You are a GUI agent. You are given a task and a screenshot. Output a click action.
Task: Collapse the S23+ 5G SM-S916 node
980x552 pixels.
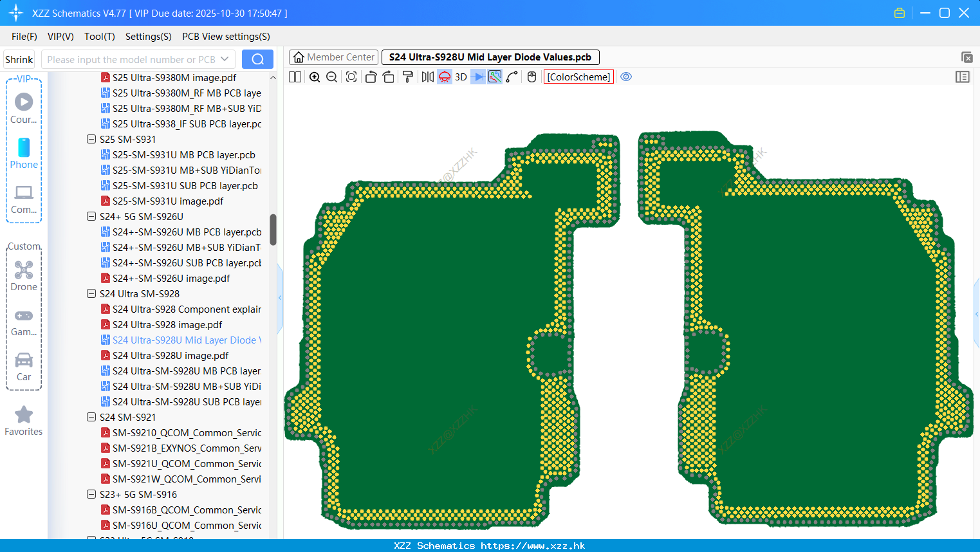coord(91,494)
